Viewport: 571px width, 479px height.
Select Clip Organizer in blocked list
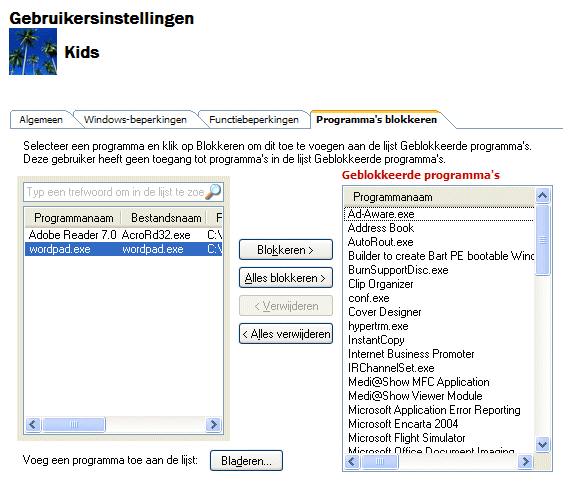[439, 284]
